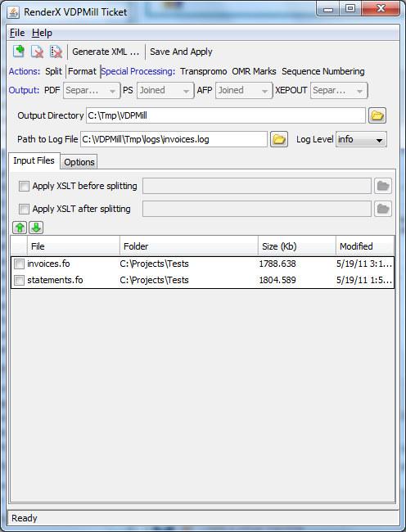Click the add file icon with green plus
The image size is (406, 532).
[x=19, y=52]
